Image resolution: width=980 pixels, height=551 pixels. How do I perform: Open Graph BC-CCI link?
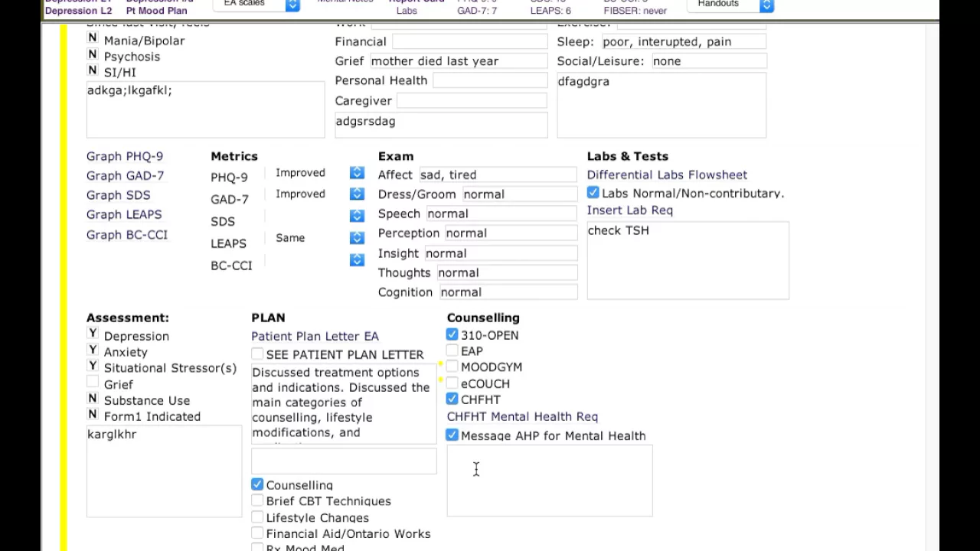(127, 235)
